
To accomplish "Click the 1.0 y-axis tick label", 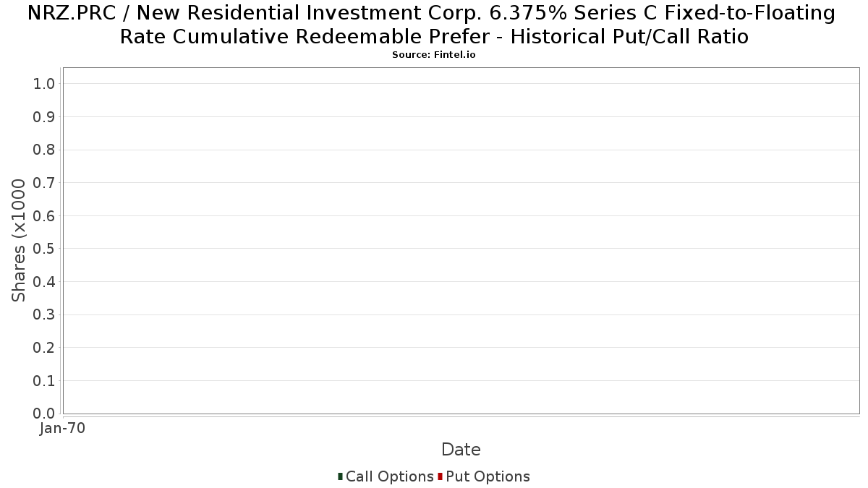I will [44, 84].
